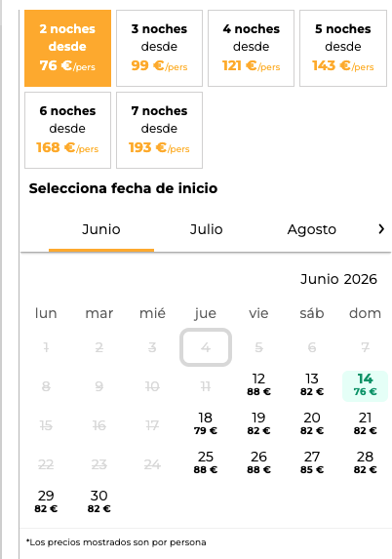392x559 pixels.
Task: Pick Monday June 29 at 82 €
Action: pos(46,502)
